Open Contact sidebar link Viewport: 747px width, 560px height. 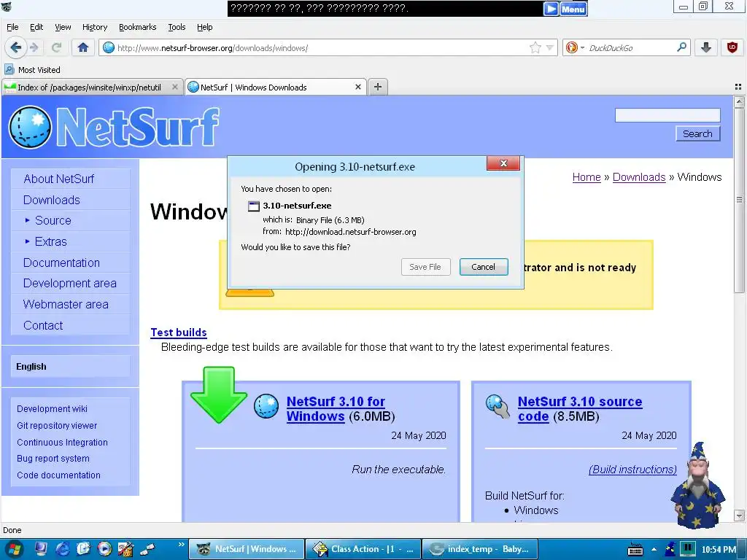(43, 325)
